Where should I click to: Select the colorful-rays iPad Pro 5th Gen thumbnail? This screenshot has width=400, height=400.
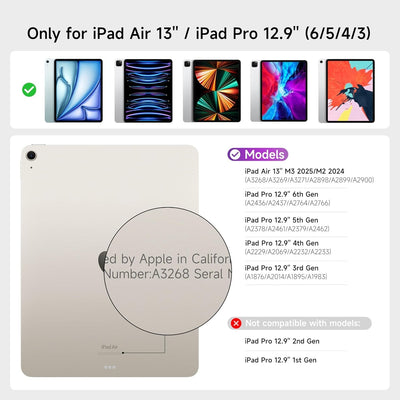pyautogui.click(x=212, y=91)
